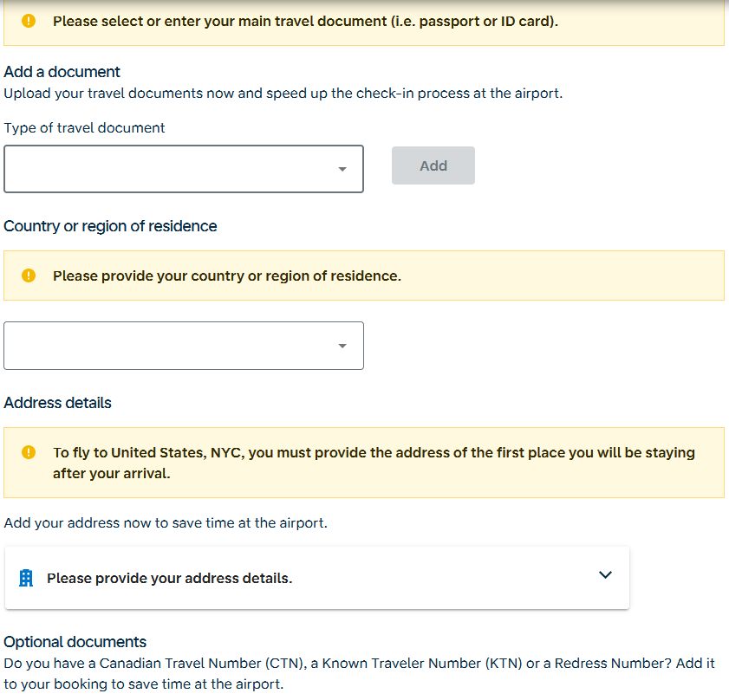Click the 'Optional documents' heading
729x700 pixels.
[x=75, y=642]
